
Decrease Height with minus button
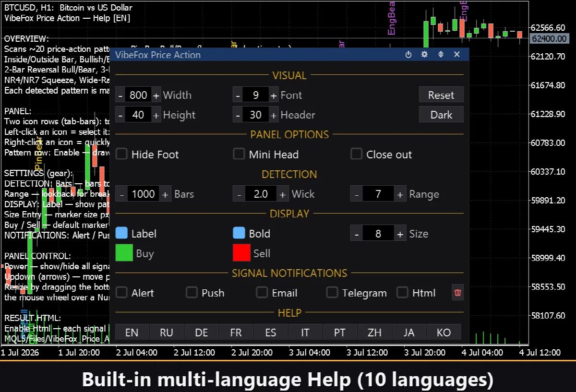[120, 115]
